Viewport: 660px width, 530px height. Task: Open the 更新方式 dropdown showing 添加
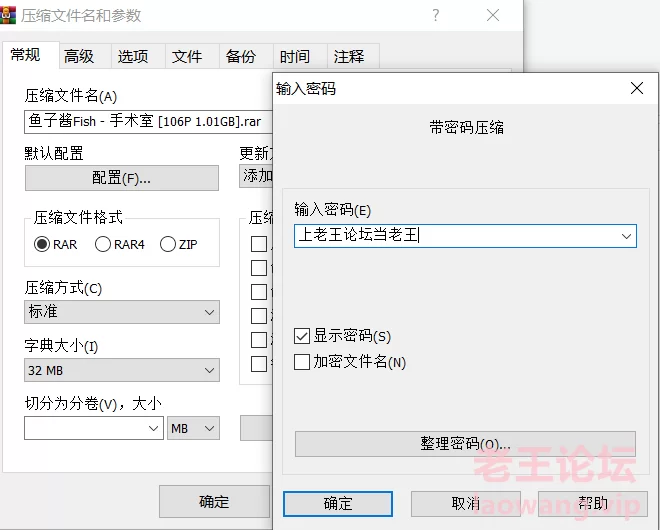click(x=256, y=176)
